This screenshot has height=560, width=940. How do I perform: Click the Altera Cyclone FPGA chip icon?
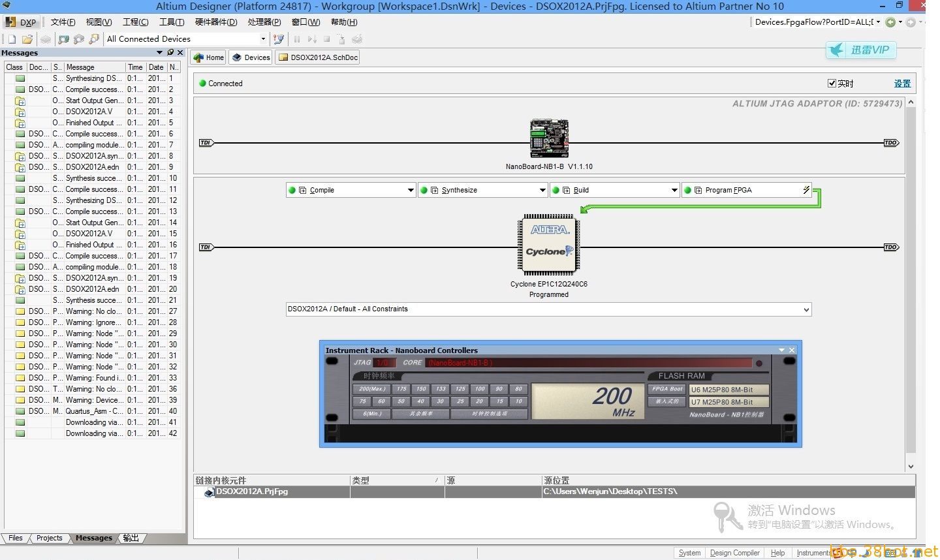pos(549,244)
